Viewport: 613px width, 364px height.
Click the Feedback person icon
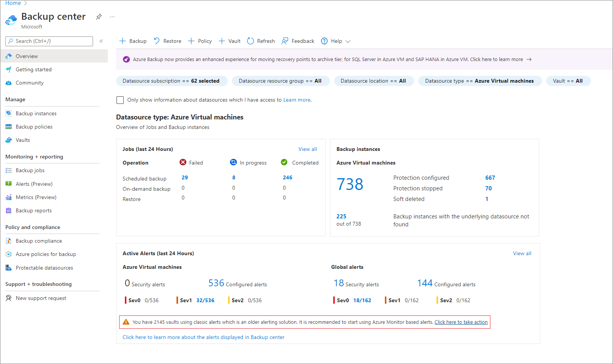285,41
